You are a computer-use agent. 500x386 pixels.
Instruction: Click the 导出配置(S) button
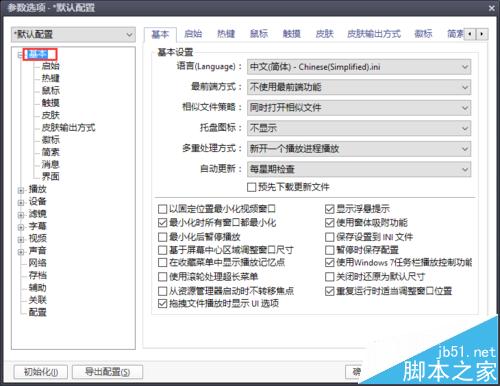(107, 372)
